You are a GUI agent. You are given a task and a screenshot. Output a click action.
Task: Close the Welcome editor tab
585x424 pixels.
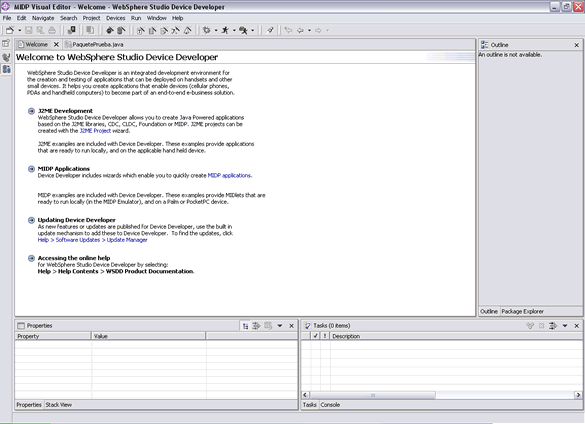tap(56, 44)
